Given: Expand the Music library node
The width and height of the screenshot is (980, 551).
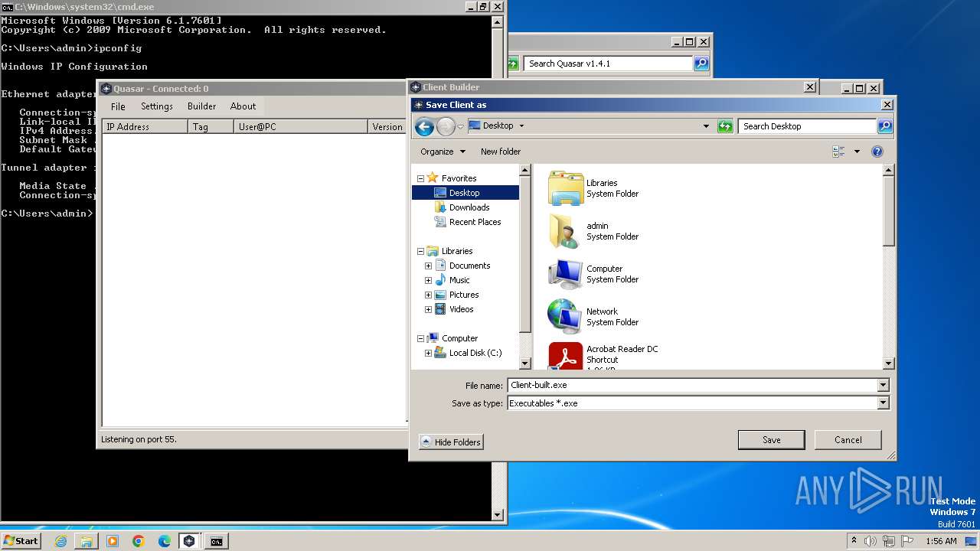Looking at the screenshot, I should pyautogui.click(x=428, y=280).
